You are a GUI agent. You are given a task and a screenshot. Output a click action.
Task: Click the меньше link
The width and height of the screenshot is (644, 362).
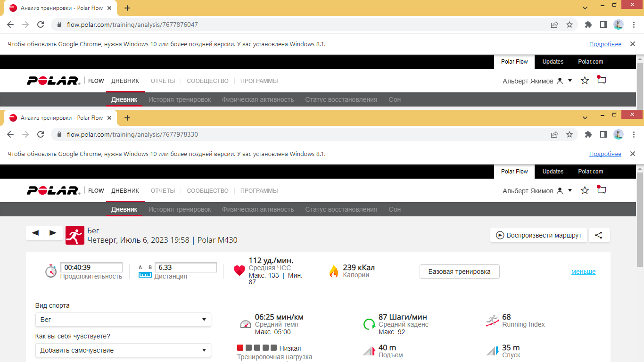[x=583, y=271]
